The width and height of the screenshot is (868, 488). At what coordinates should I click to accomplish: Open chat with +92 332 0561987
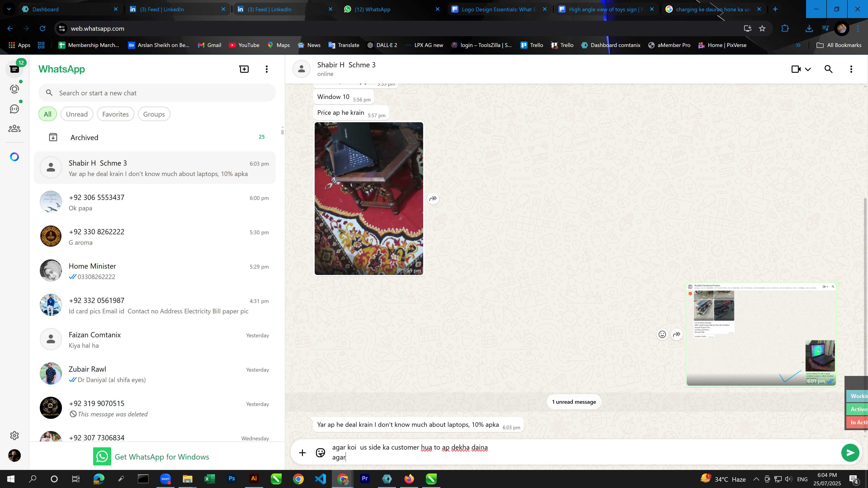(155, 305)
